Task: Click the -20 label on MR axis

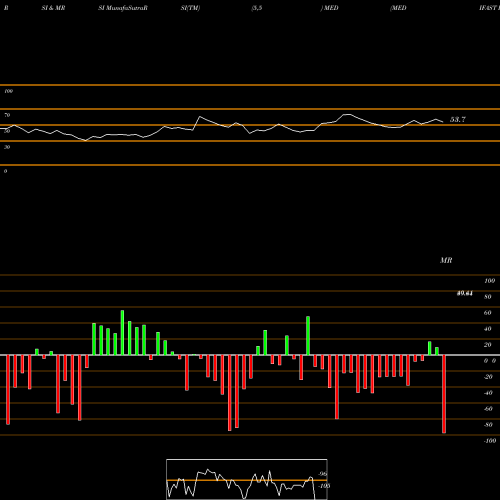Action: pos(488,377)
